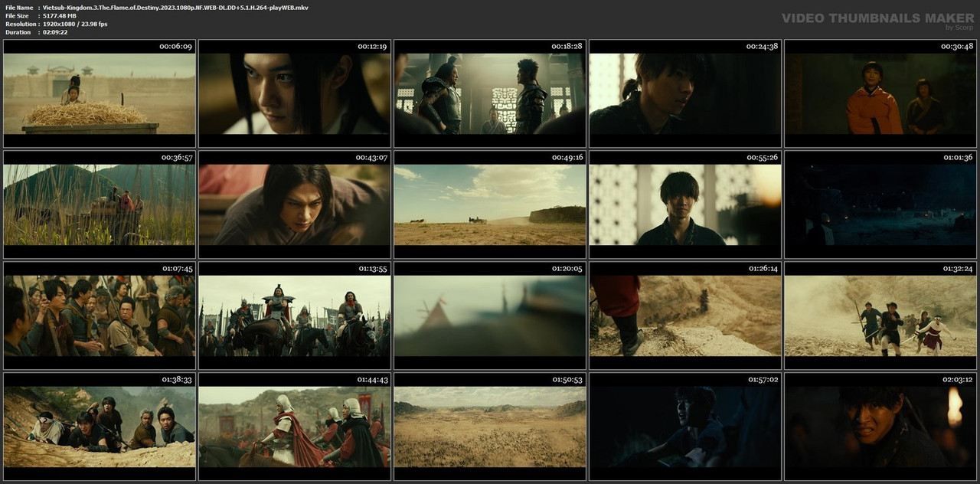Click the duration value 02:09:22
This screenshot has height=484, width=980.
[x=55, y=32]
